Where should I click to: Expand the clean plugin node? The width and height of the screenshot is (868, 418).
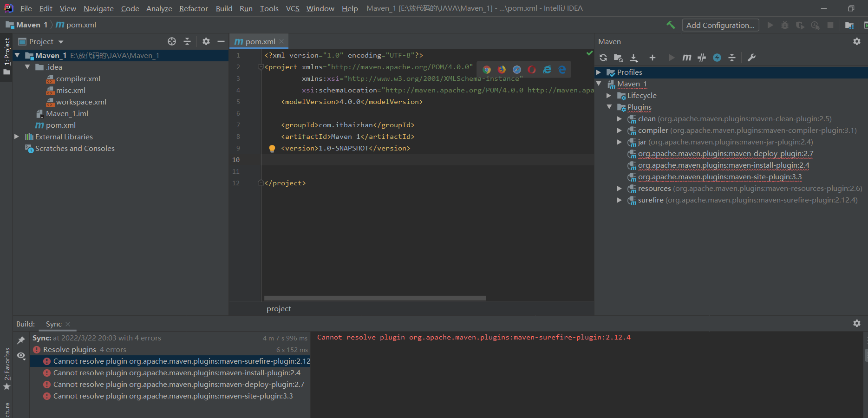point(619,119)
